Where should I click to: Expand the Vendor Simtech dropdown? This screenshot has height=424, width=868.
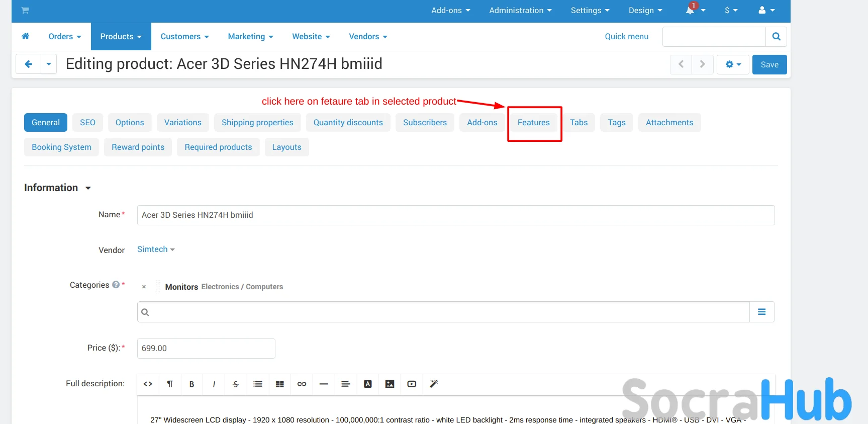[x=156, y=249]
